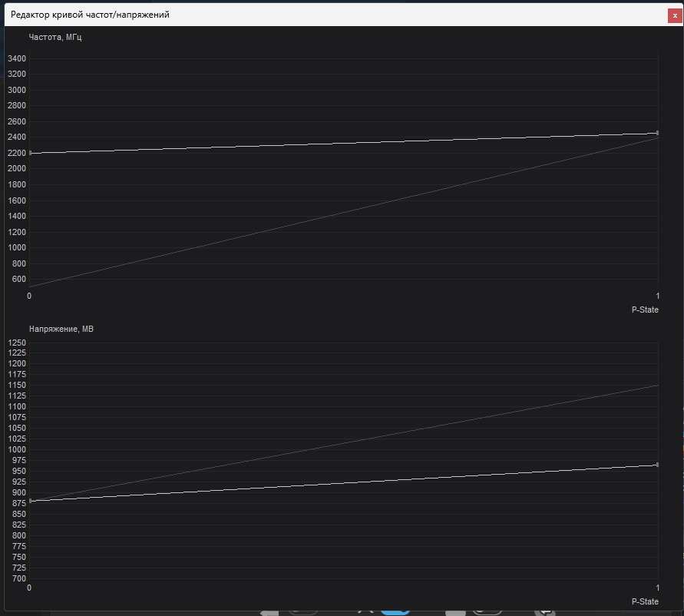Click the 875 voltage tick label

point(19,503)
